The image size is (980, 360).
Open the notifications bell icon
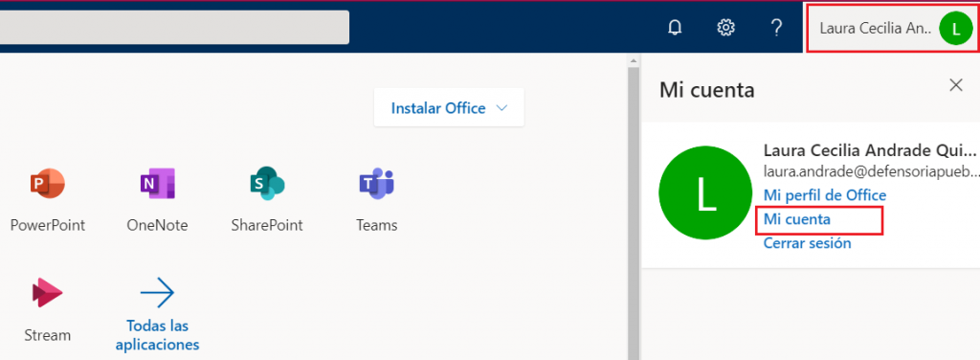coord(675,28)
